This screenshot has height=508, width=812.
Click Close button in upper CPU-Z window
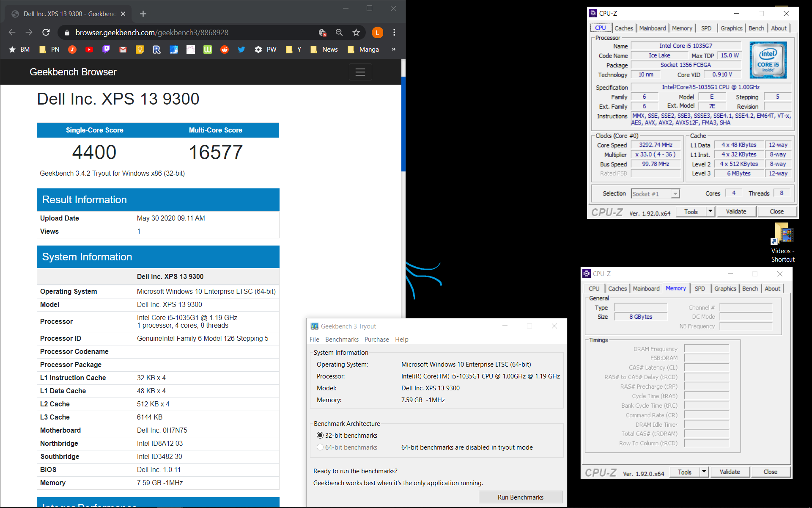point(776,211)
